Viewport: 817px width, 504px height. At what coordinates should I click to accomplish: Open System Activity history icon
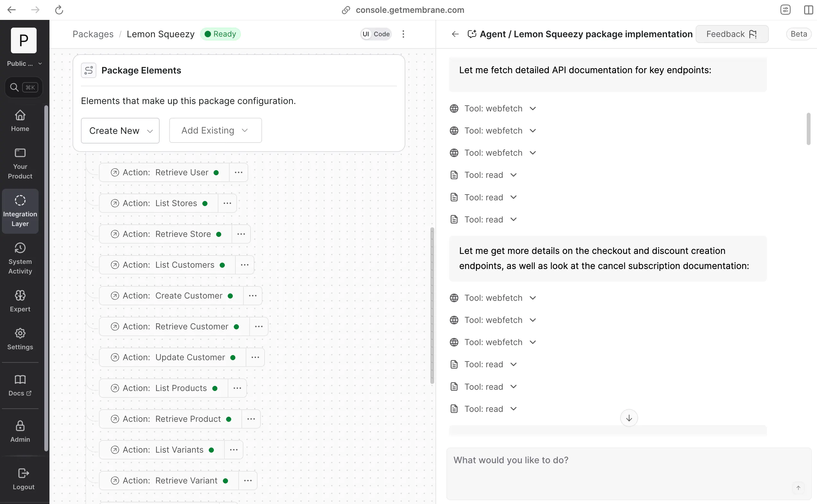pos(20,248)
